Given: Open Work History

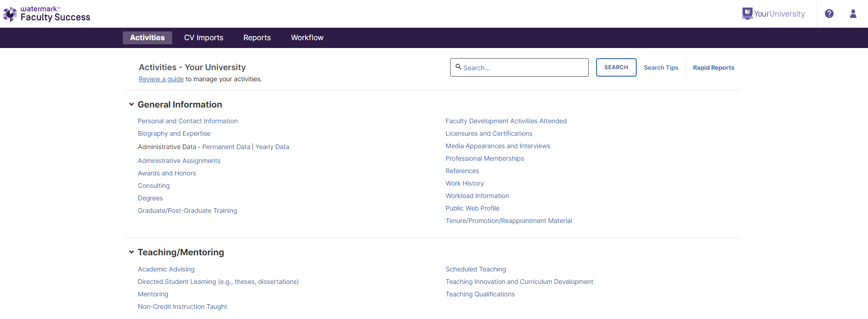Looking at the screenshot, I should click(x=464, y=183).
